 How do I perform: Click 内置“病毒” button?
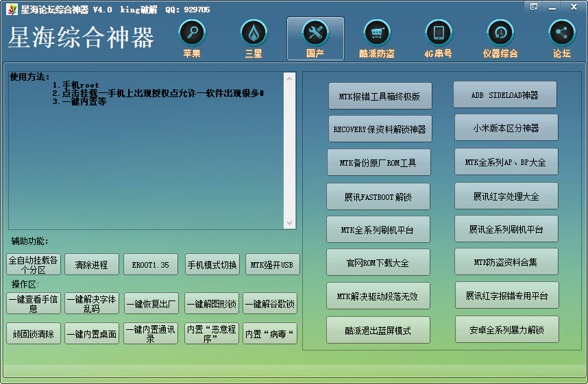click(270, 333)
